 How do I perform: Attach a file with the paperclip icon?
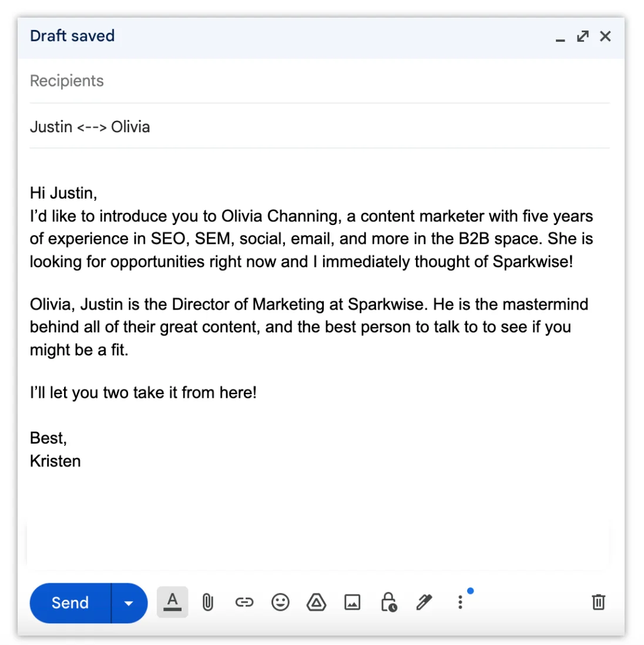(207, 602)
